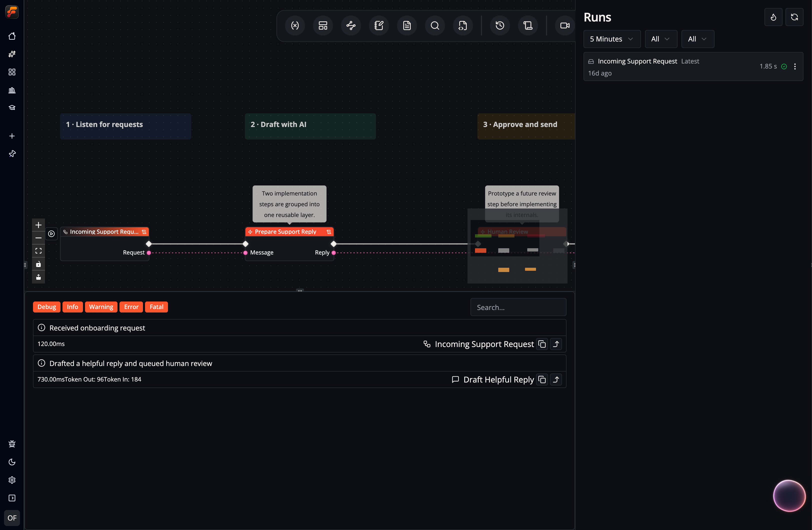Click the crop frame toolbar icon
Screen dimensions: 812x530
coord(528,25)
